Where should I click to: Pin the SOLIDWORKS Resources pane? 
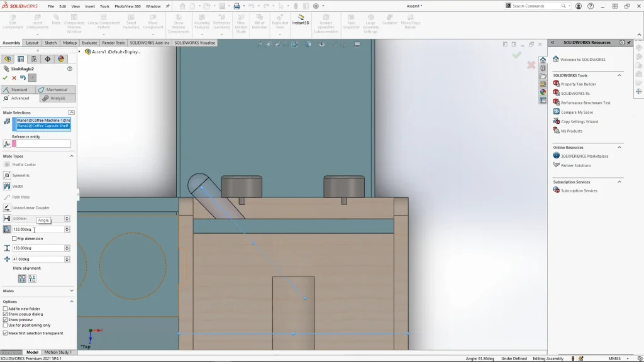[630, 43]
